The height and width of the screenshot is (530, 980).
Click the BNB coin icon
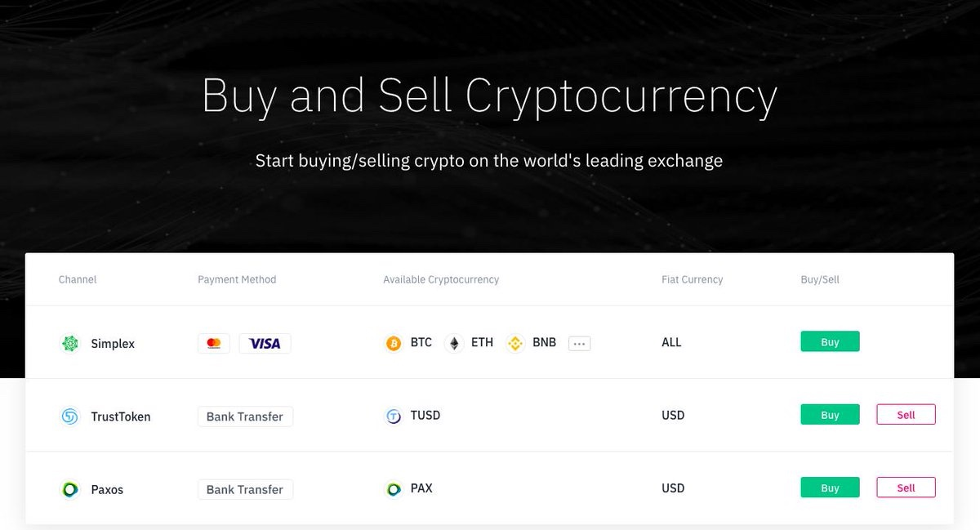515,343
